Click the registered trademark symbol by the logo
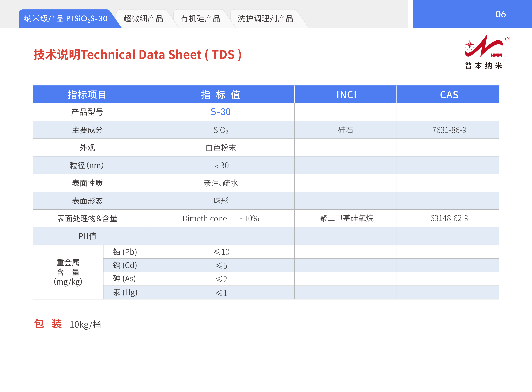532x392 pixels. pos(507,39)
